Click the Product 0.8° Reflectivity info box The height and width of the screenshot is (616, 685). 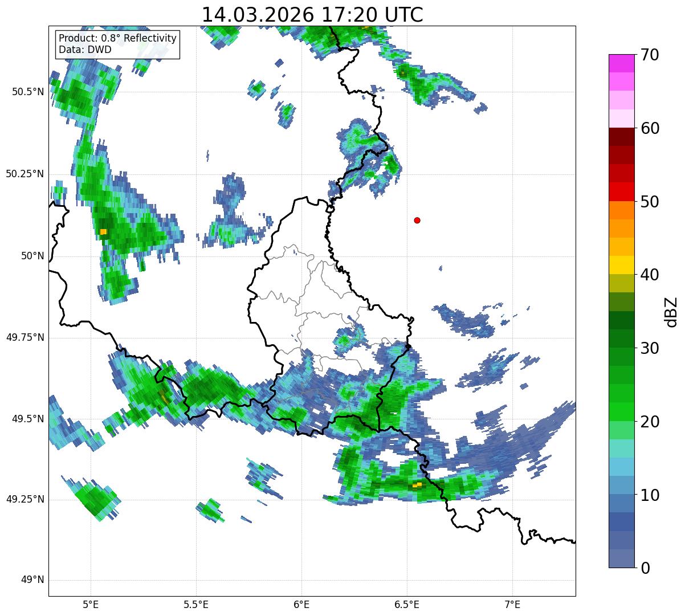pyautogui.click(x=118, y=44)
